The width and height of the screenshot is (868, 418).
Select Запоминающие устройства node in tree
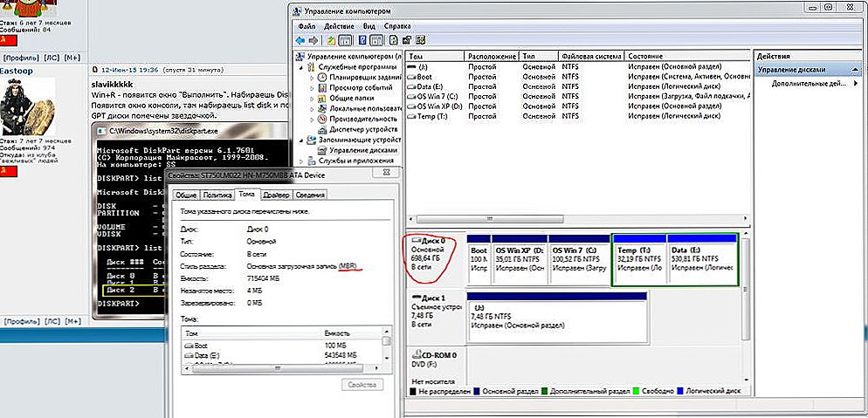coord(358,140)
